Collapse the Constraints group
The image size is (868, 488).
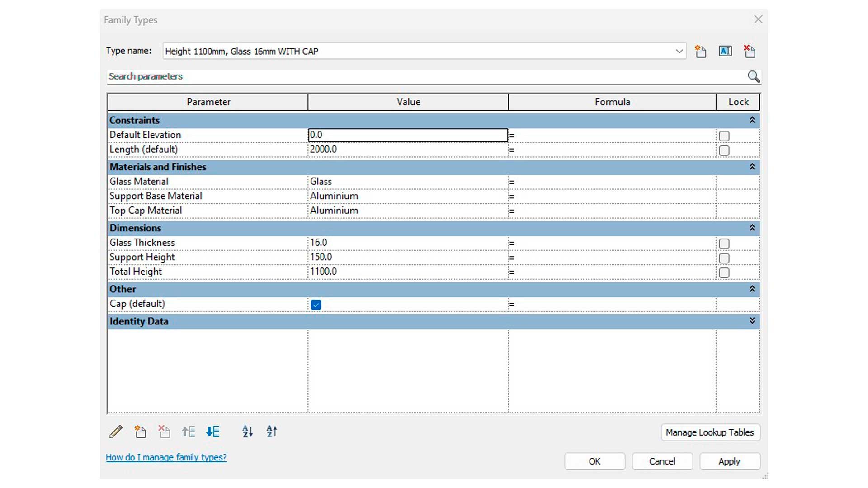752,120
